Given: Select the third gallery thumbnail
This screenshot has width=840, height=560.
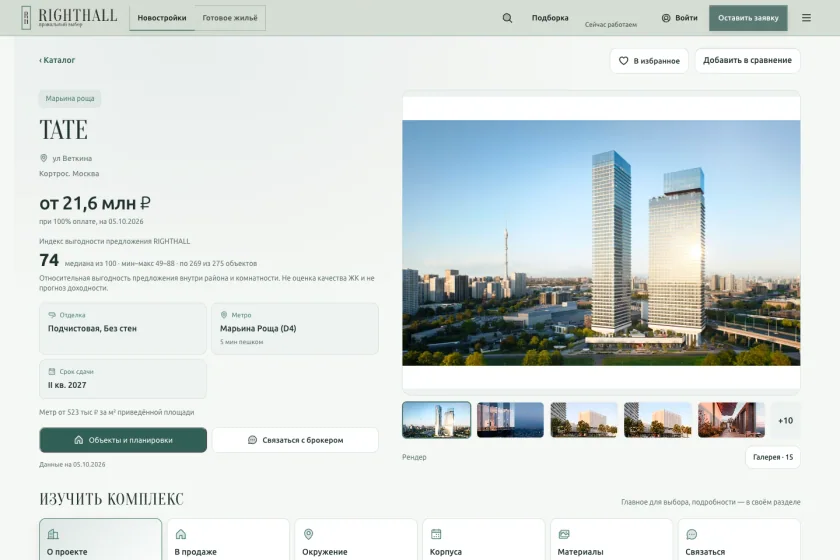Looking at the screenshot, I should pyautogui.click(x=584, y=420).
